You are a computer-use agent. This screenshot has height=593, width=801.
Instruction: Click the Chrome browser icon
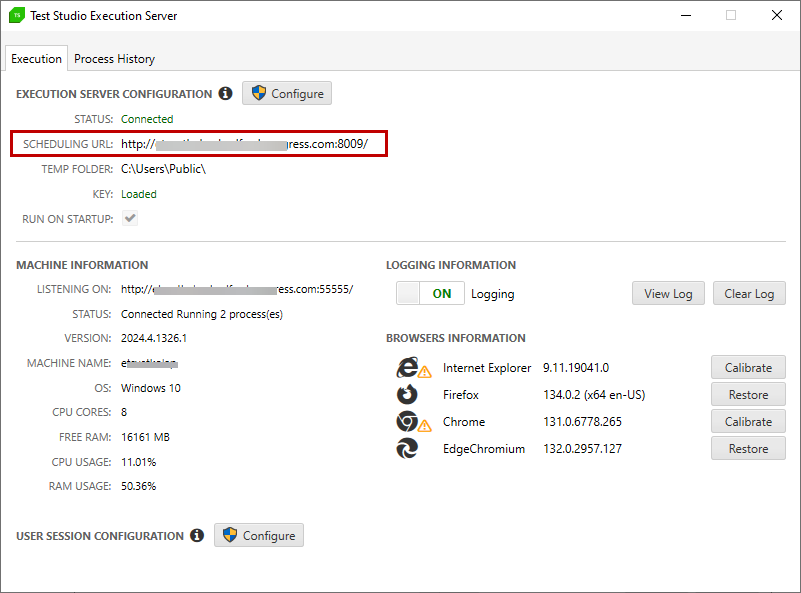(x=407, y=421)
